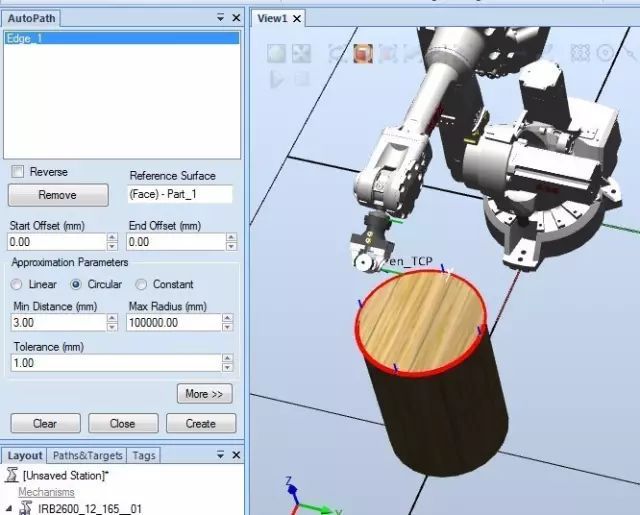Decrease End Offset with down spinner

(x=231, y=246)
